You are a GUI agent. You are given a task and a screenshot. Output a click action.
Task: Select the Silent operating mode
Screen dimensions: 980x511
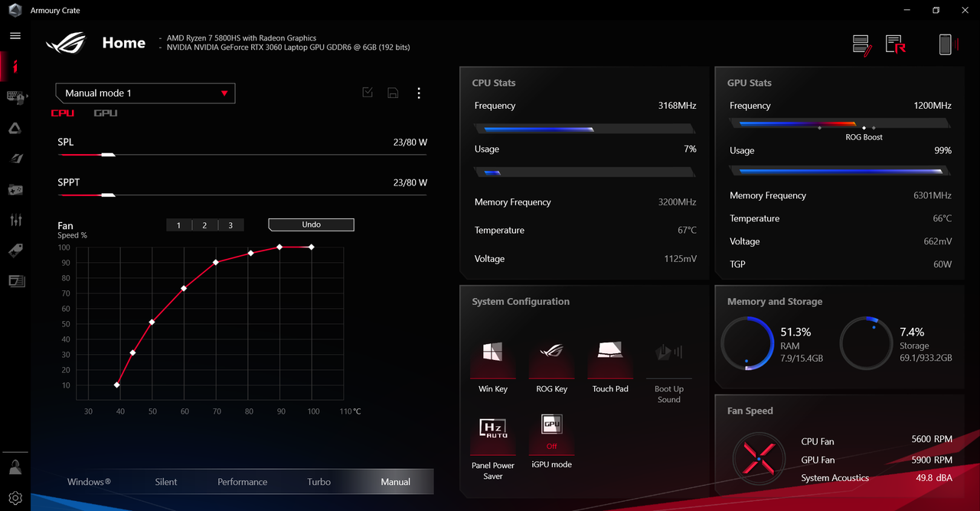point(166,482)
